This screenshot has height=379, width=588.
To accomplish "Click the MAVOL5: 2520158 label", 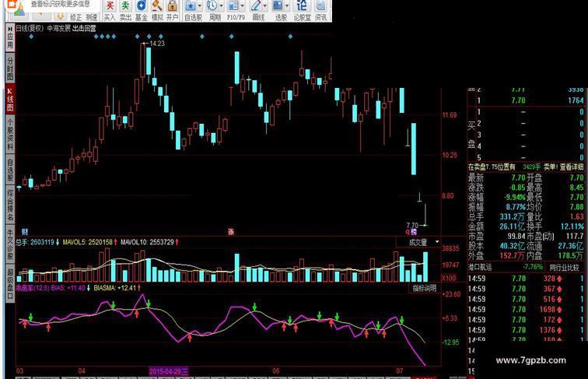I will coord(87,242).
